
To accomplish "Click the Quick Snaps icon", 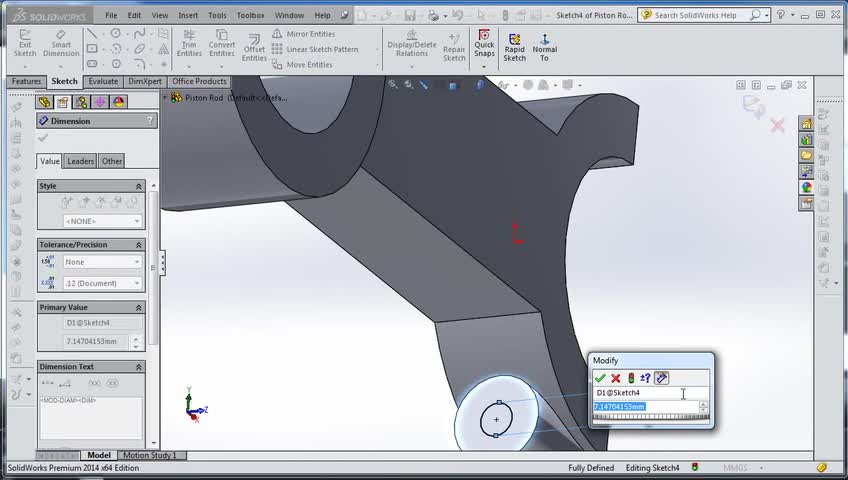I will [484, 43].
